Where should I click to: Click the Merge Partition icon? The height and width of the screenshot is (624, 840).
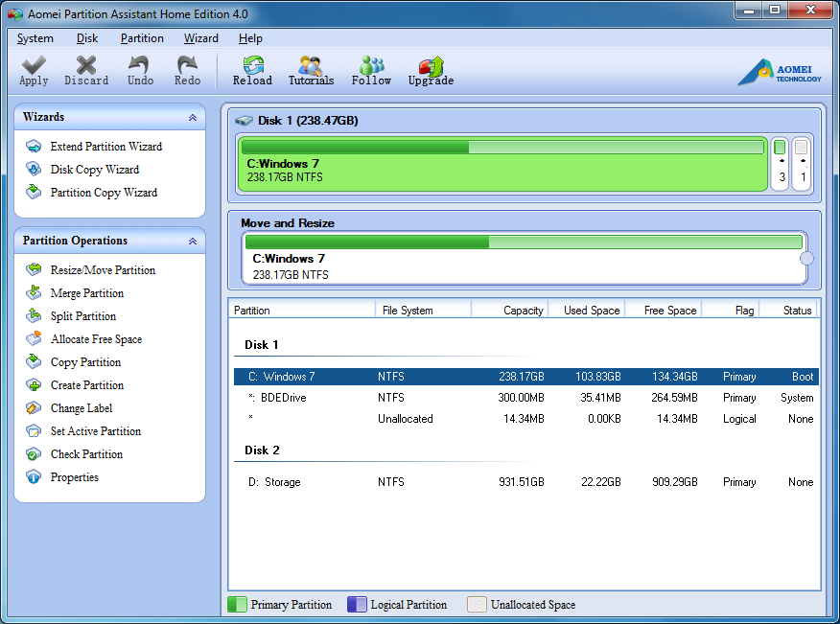[34, 292]
